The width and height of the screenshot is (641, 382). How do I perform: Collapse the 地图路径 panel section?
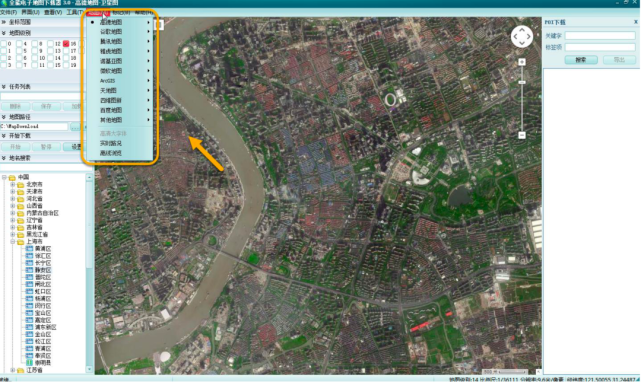click(x=4, y=117)
